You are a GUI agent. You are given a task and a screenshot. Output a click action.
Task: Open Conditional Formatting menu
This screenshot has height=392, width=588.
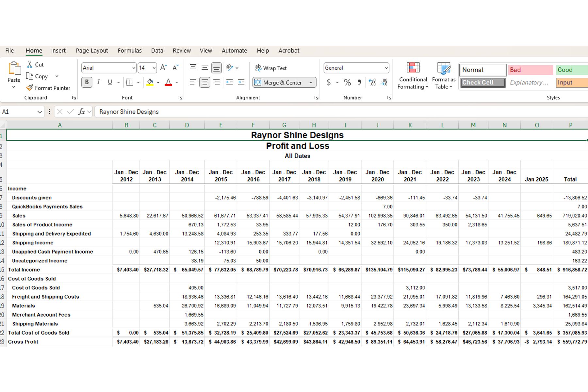click(413, 76)
